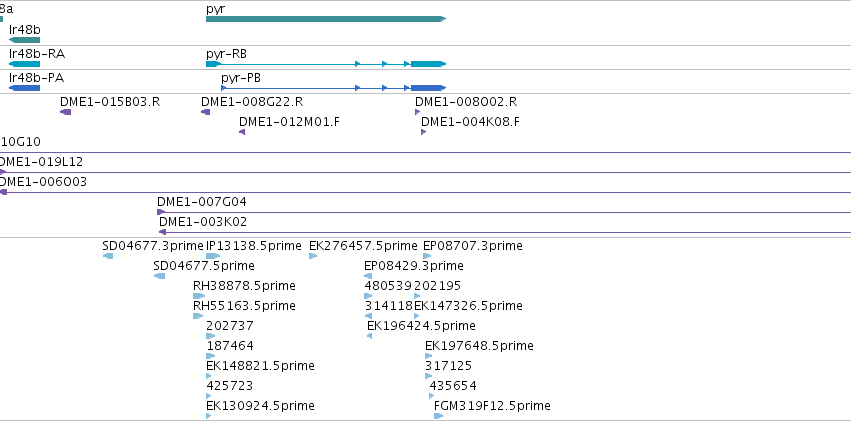This screenshot has width=851, height=421.
Task: Click the DME1-004K08.F arrow marker
Action: coord(423,132)
